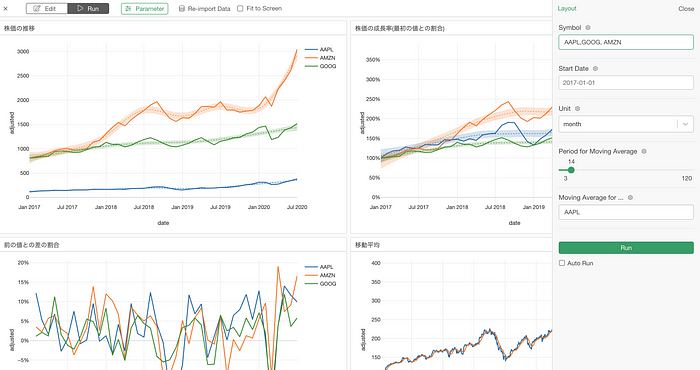This screenshot has height=370, width=700.
Task: Click the Re-import Data database icon
Action: pyautogui.click(x=182, y=8)
